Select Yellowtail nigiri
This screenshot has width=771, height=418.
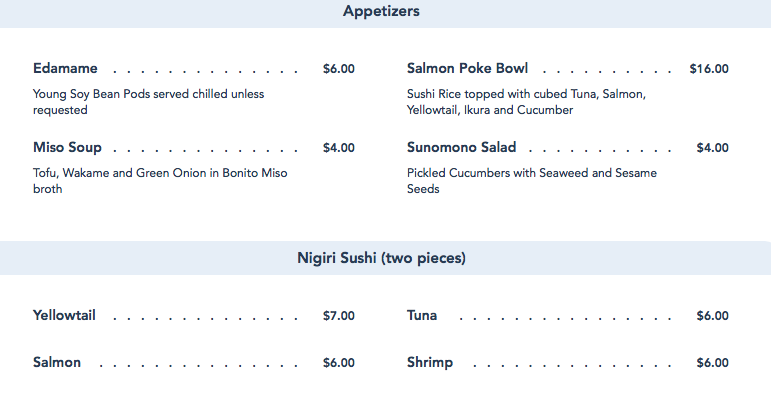(64, 315)
